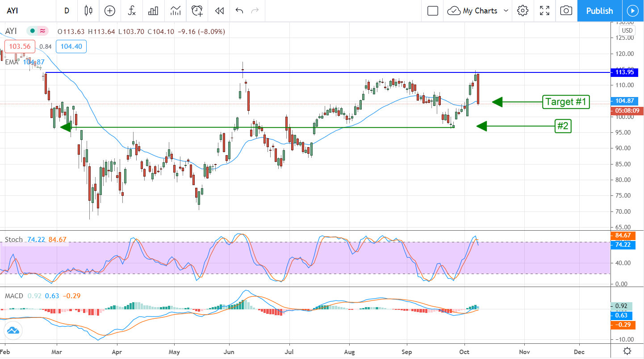This screenshot has width=644, height=359.
Task: Open the indicator templates icon
Action: point(176,11)
